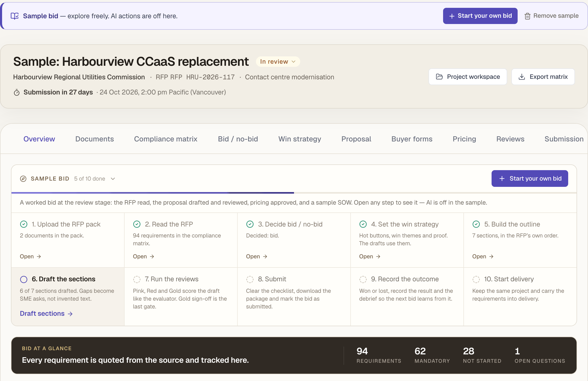Go to the Reviews tab

(510, 139)
